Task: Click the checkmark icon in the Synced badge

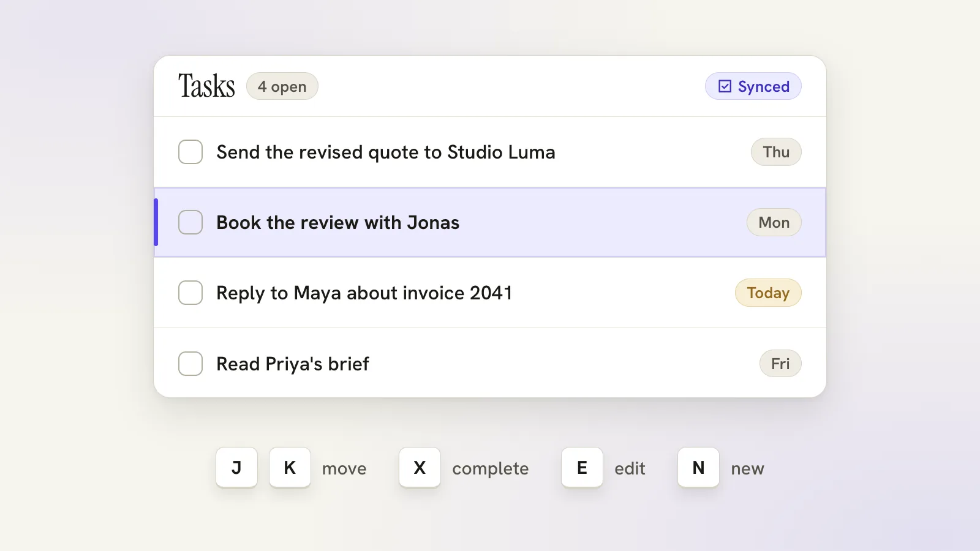Action: tap(725, 86)
